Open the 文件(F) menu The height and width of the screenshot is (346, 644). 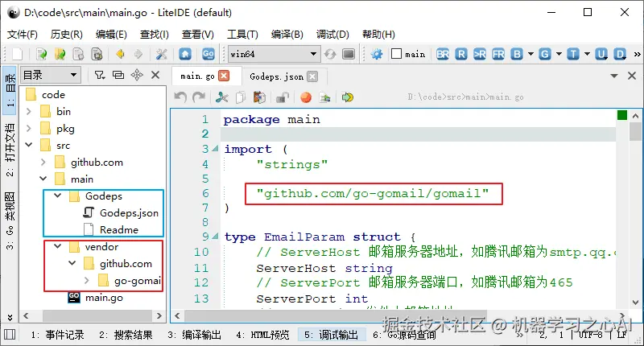[23, 35]
